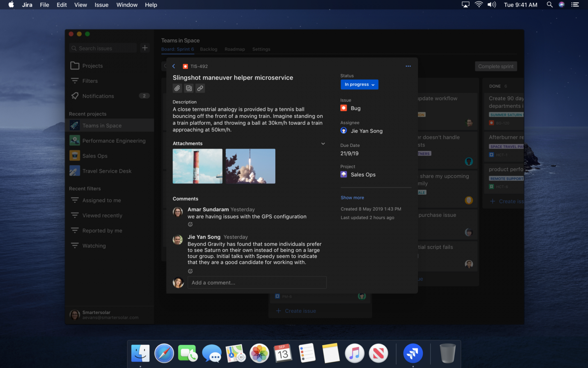The height and width of the screenshot is (368, 588).
Task: Select Travel Service Desk project
Action: coord(109,171)
